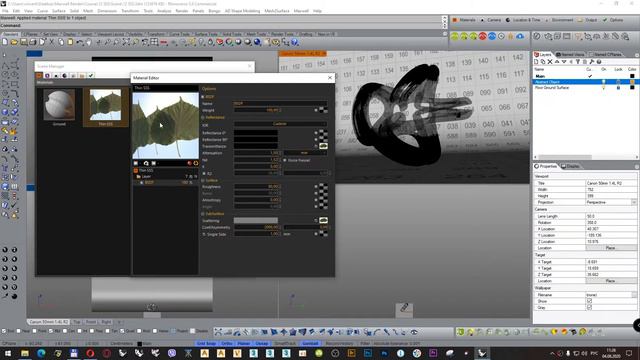Toggle the Force Fresnel option

coord(285,160)
